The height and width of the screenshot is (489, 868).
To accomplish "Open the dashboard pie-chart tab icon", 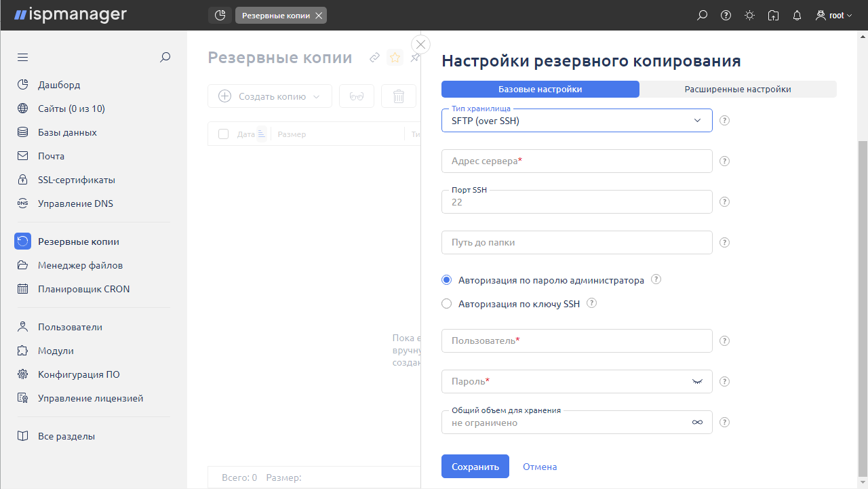I will [220, 15].
